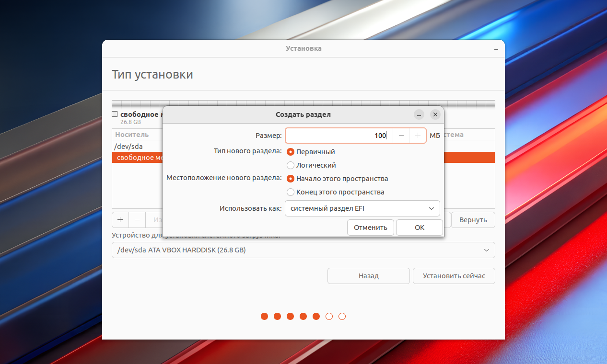Choose Начало этого пространства location
Screen dimensions: 607x364
pyautogui.click(x=291, y=179)
